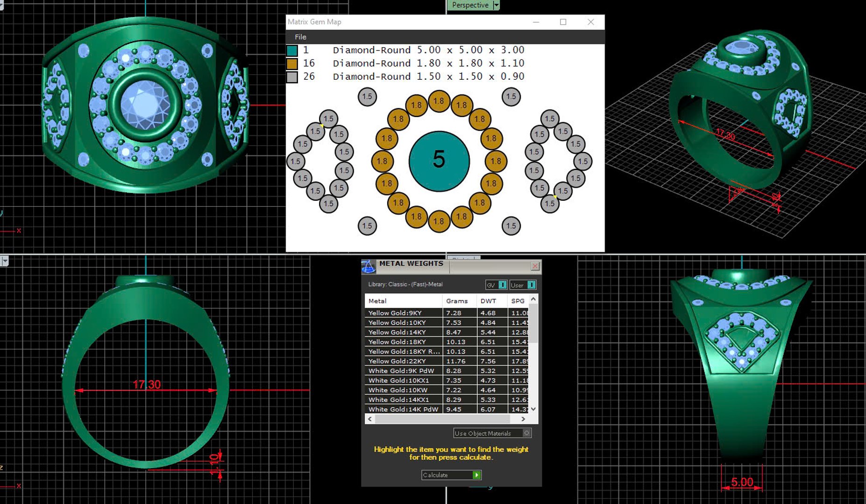This screenshot has width=866, height=504.
Task: Click the gold 1.80 diamond color swatch
Action: [x=292, y=63]
